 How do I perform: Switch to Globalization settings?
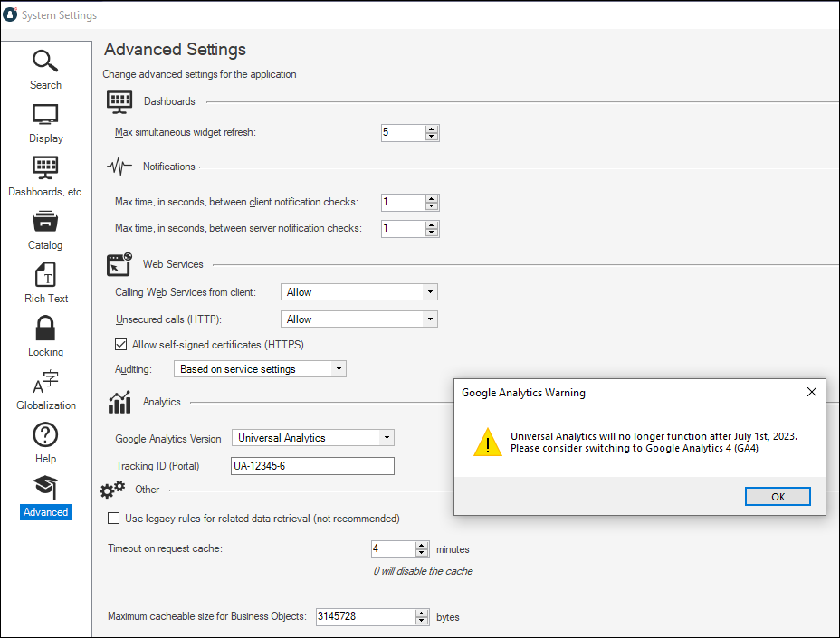[45, 390]
